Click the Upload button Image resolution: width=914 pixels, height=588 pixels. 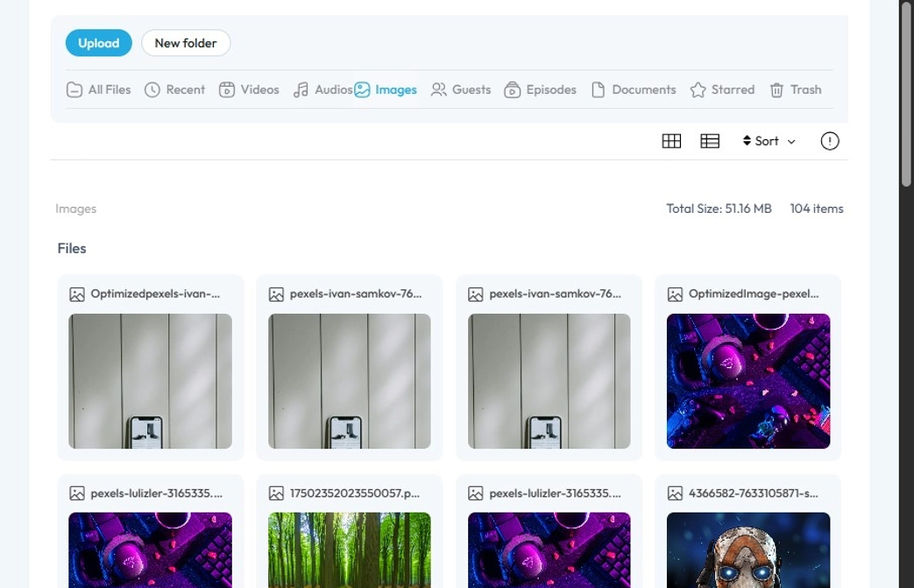click(x=98, y=43)
